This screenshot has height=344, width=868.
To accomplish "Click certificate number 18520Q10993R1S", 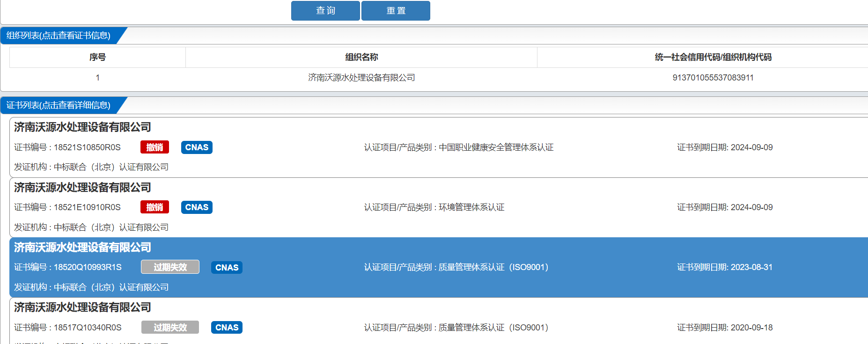I will (x=88, y=267).
